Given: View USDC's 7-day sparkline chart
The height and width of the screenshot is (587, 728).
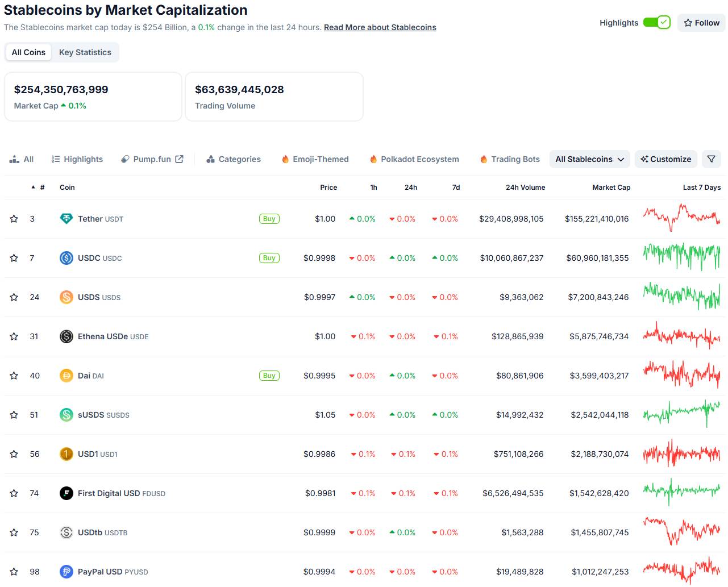Looking at the screenshot, I should tap(681, 257).
